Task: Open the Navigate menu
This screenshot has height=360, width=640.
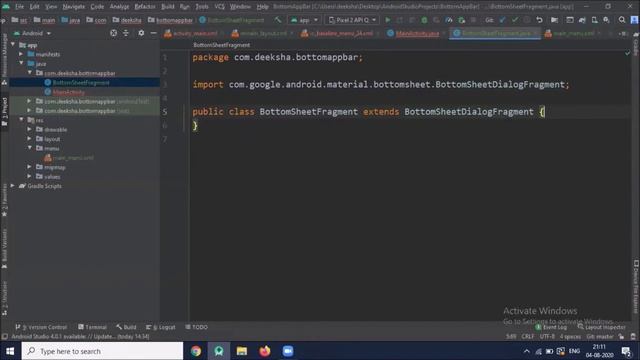Action: (x=73, y=7)
